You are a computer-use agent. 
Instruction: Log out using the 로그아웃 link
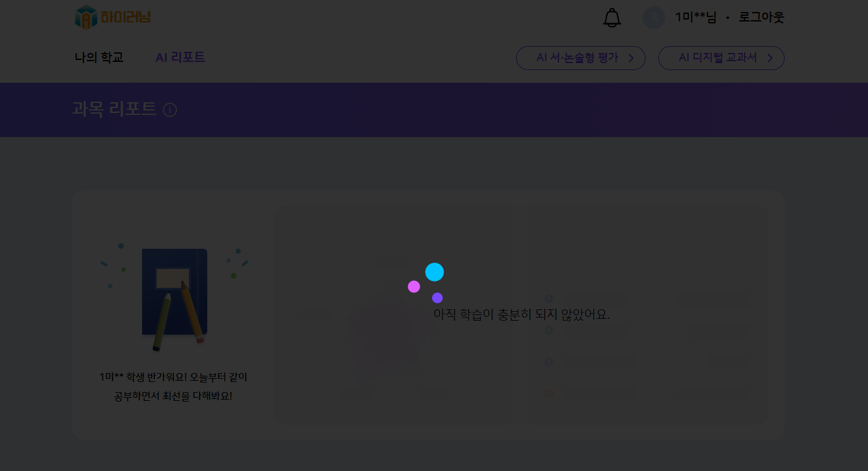(x=761, y=18)
